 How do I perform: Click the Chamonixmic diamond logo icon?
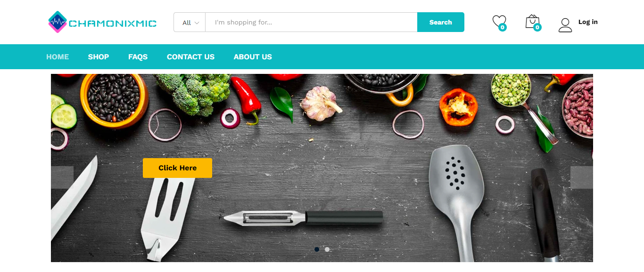coord(58,22)
